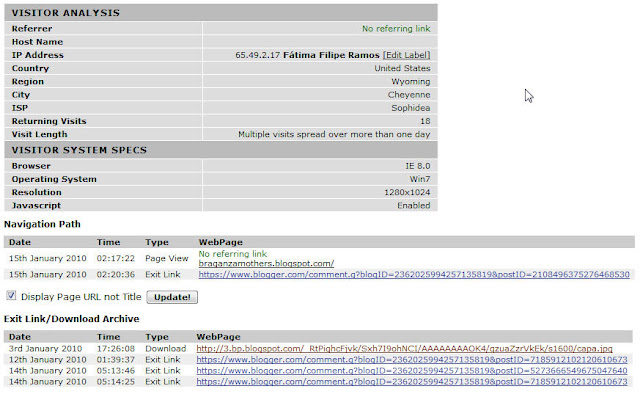Click 'Multiple visits spread over more than one day'
This screenshot has width=640, height=397.
coord(334,134)
